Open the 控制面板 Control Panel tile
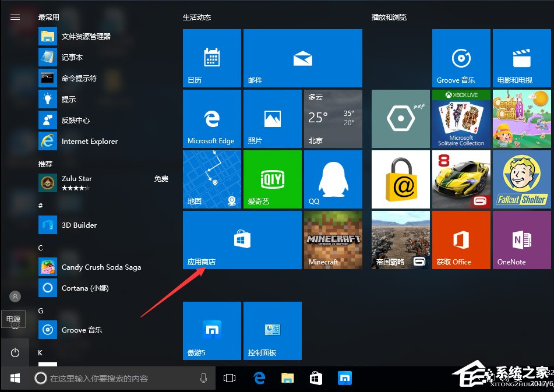The image size is (554, 392). (272, 330)
